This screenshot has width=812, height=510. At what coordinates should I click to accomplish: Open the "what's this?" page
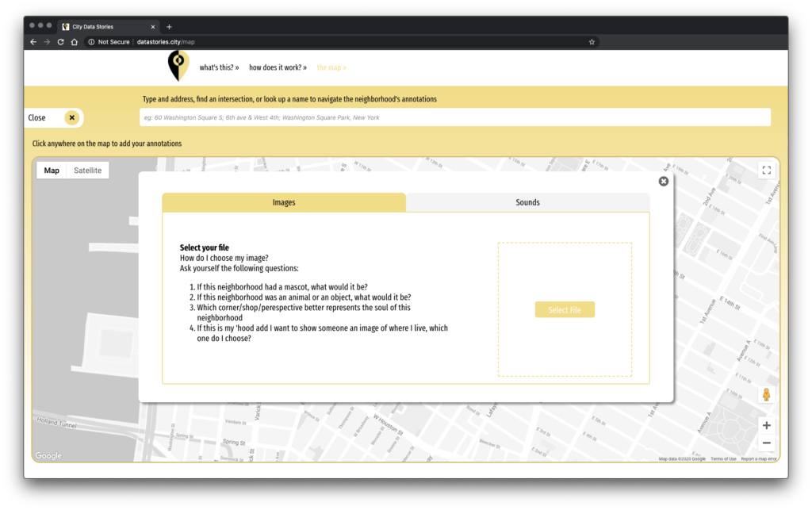tap(219, 67)
